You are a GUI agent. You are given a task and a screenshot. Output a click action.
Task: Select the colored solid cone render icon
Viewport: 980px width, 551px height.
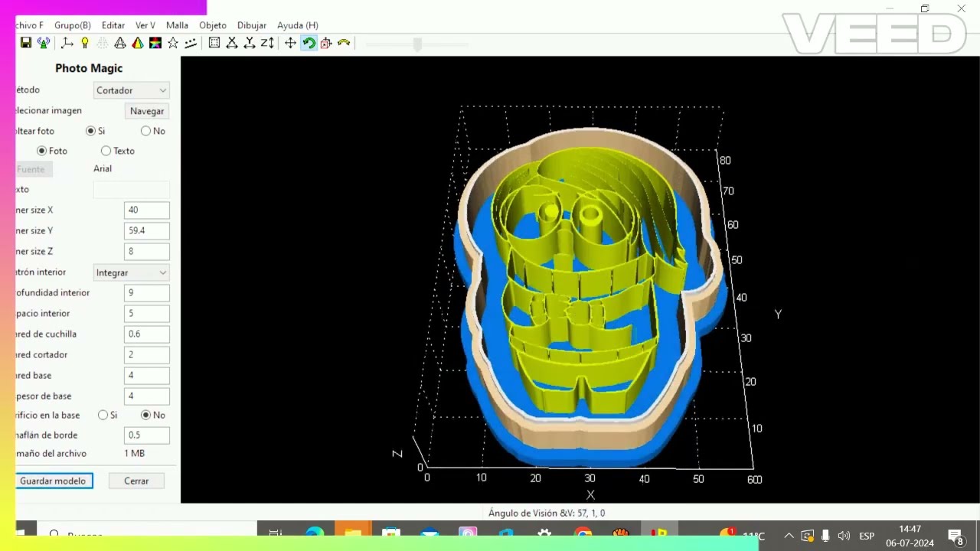[x=138, y=43]
